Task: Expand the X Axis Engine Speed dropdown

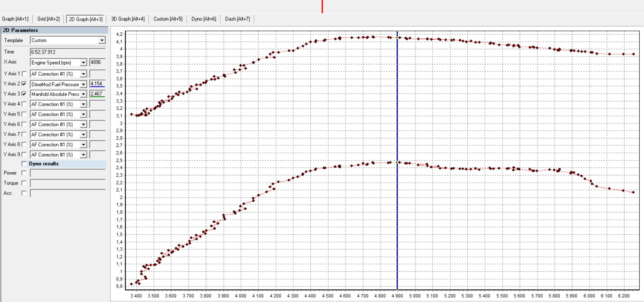Action: [x=59, y=63]
